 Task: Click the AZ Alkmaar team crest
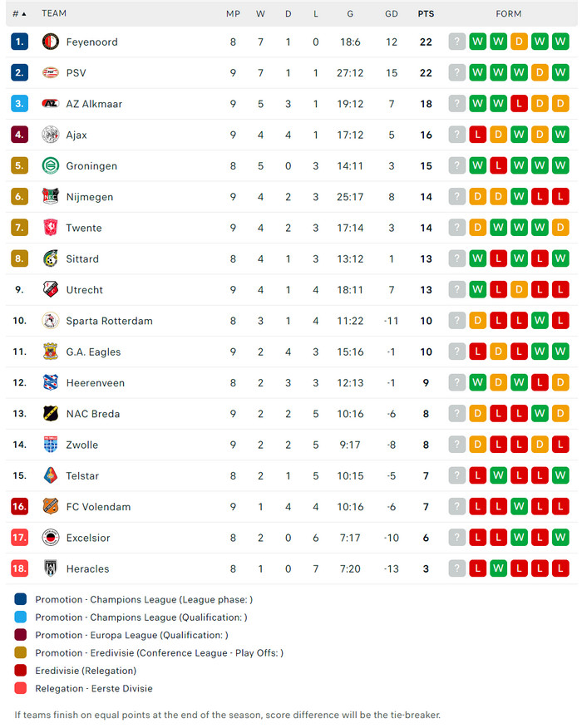pyautogui.click(x=51, y=104)
